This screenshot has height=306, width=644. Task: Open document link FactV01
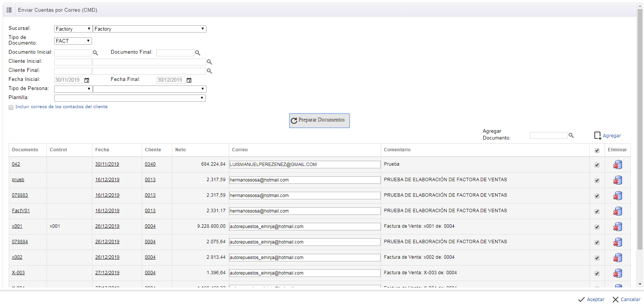[x=21, y=211]
